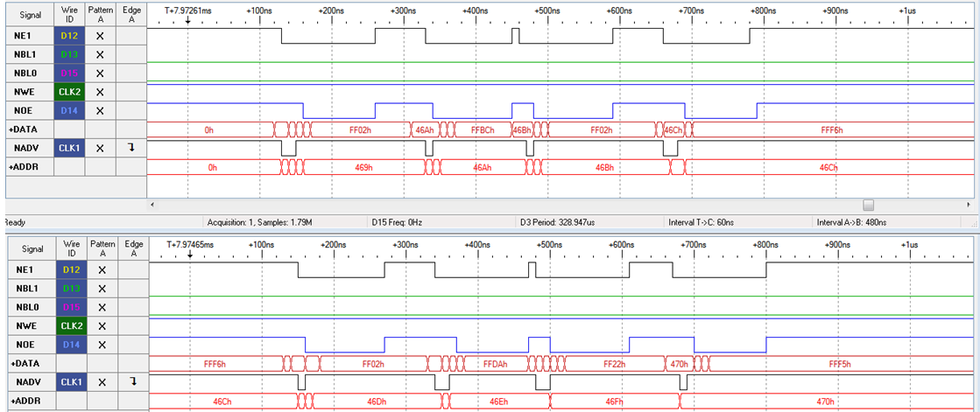Toggle Pattern A X for NOE in the bottom panel
The image size is (980, 412).
(102, 345)
